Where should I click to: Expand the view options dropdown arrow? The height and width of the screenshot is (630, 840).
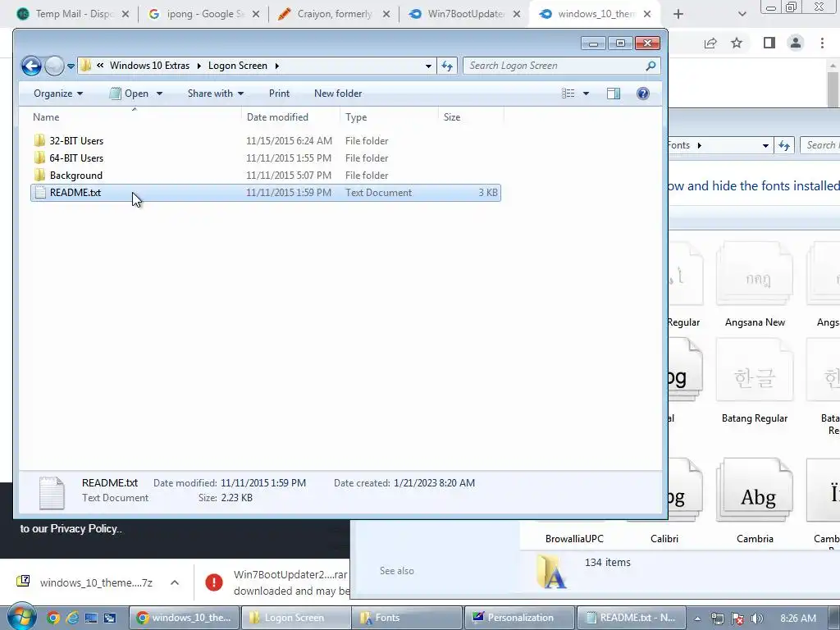(586, 94)
